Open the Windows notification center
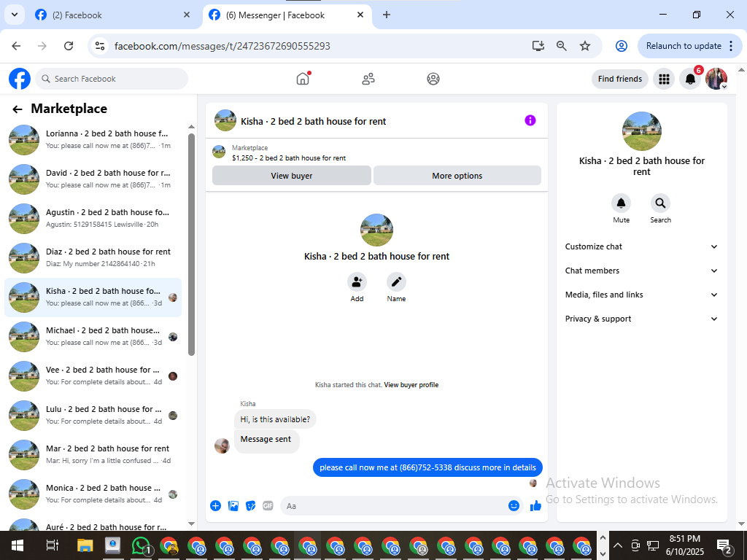The width and height of the screenshot is (747, 560). [724, 545]
